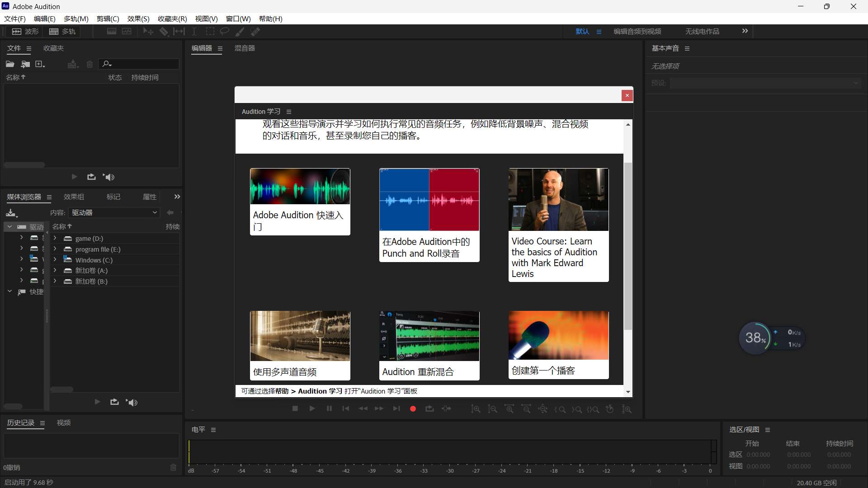Screen dimensions: 868x488
Task: Expand 新加卷 (A:) drive
Action: click(x=55, y=270)
